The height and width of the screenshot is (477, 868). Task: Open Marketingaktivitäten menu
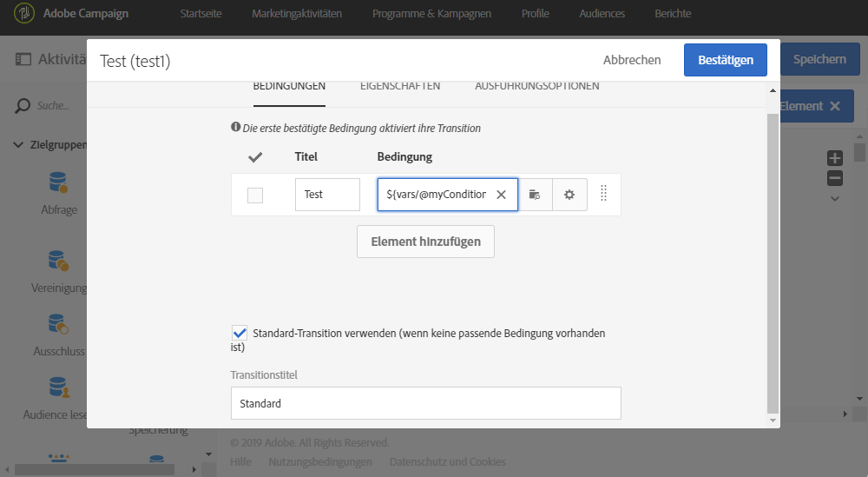click(x=297, y=14)
